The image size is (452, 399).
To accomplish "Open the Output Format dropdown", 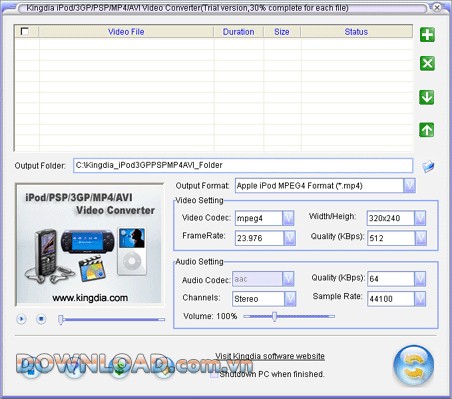I will point(409,186).
